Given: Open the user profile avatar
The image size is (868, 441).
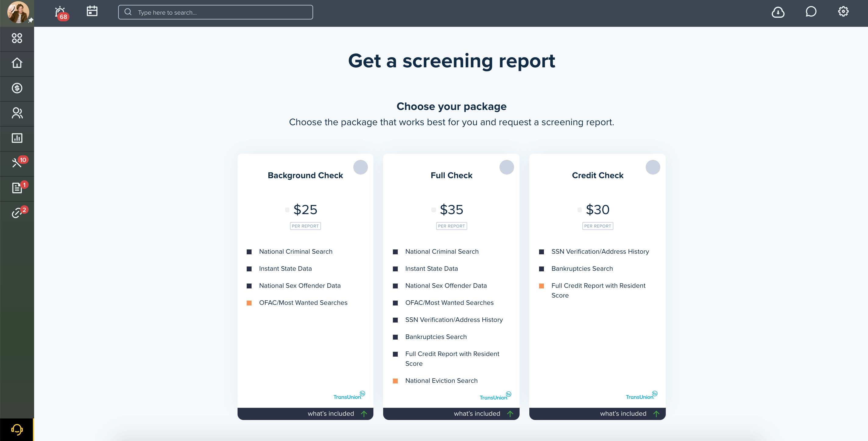Looking at the screenshot, I should tap(18, 12).
